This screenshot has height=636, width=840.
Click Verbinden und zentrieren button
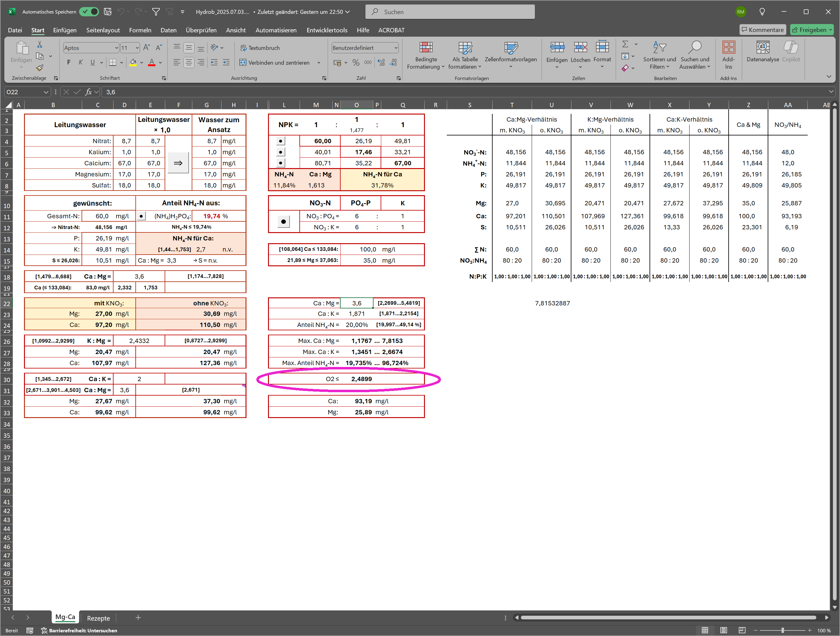click(x=274, y=63)
